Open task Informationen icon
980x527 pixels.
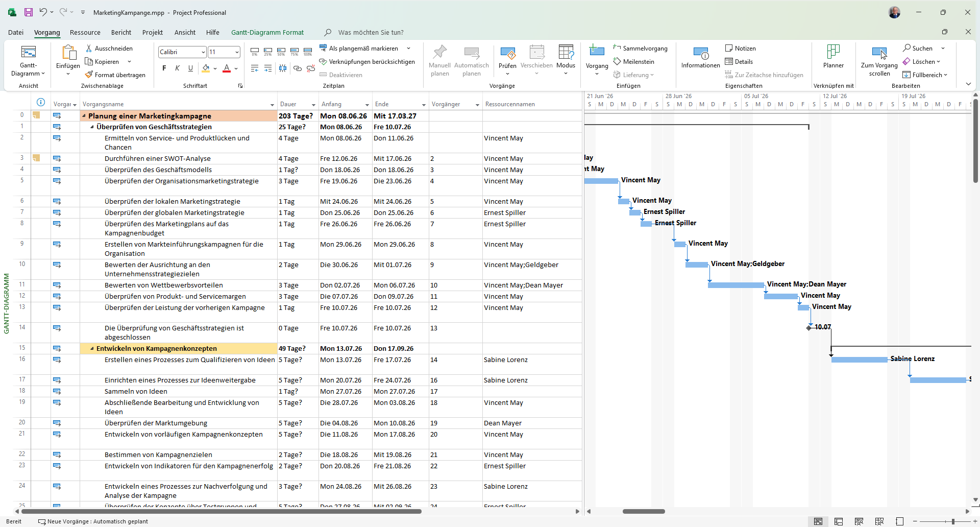(701, 53)
